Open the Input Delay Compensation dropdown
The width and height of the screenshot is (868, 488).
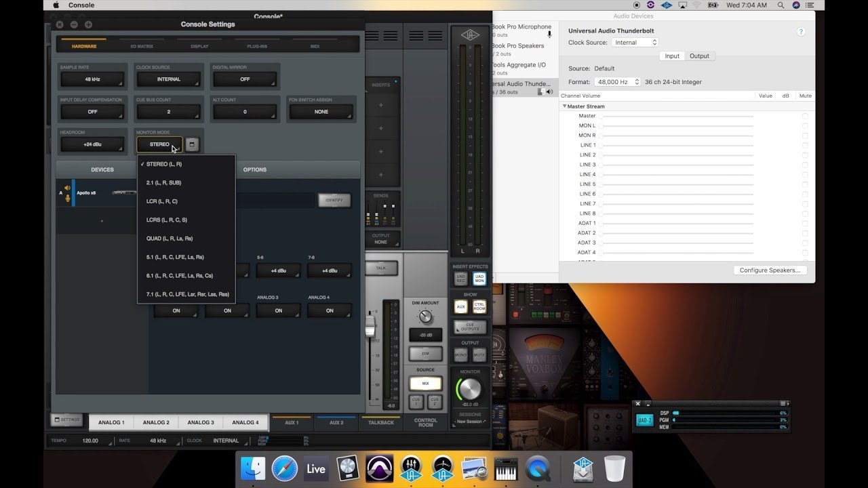coord(92,112)
